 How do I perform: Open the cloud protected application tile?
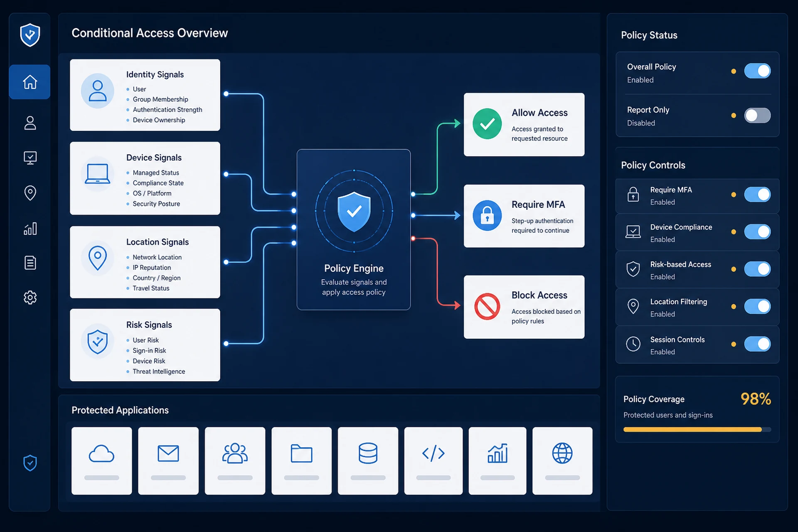[101, 461]
